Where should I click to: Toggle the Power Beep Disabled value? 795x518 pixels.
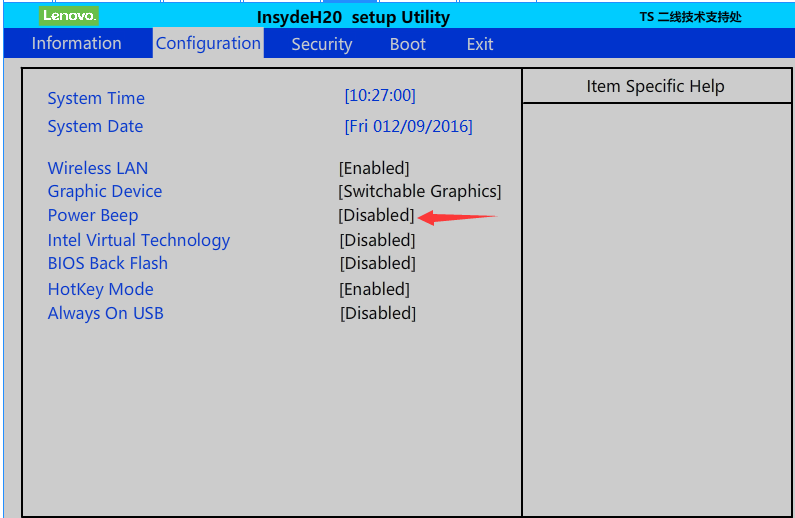pos(376,215)
